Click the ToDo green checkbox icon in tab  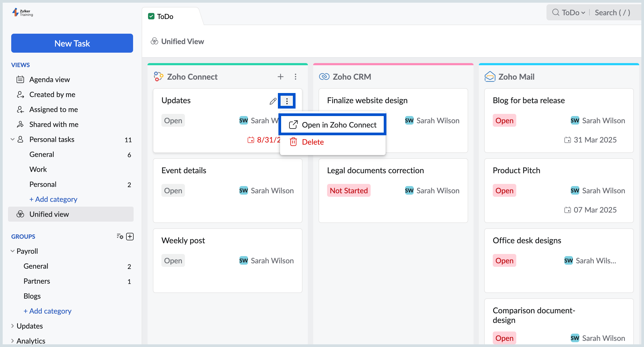click(151, 16)
